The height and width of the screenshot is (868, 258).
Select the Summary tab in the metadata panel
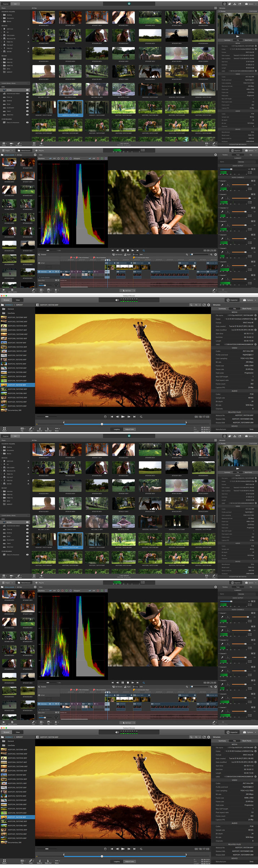222,308
